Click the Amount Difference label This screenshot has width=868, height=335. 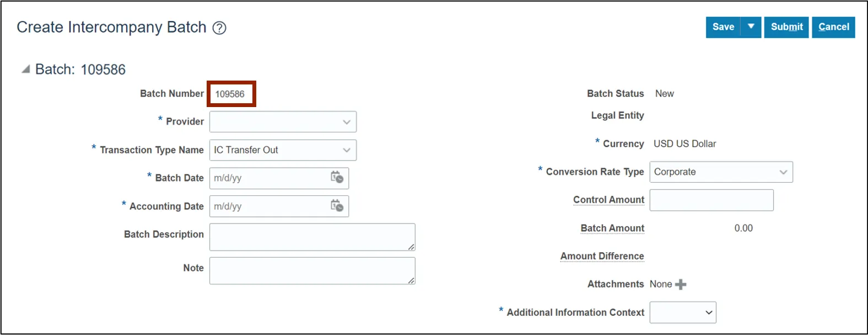[602, 256]
